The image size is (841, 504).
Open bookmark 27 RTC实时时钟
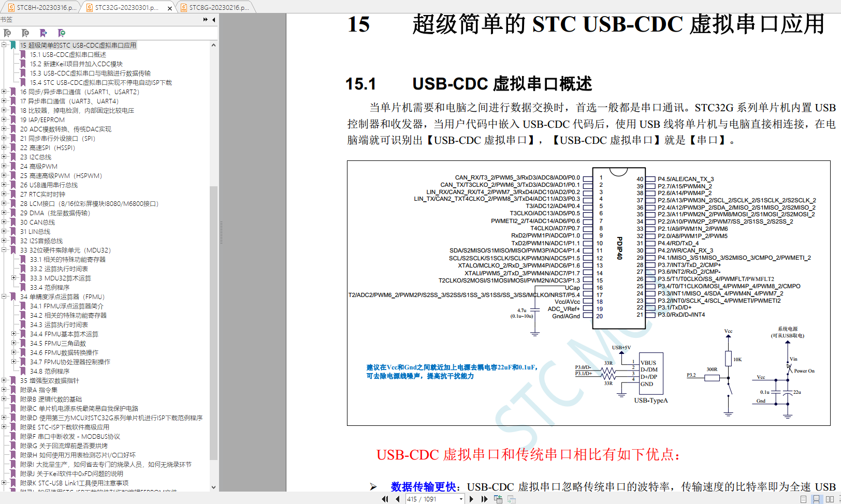tap(42, 195)
